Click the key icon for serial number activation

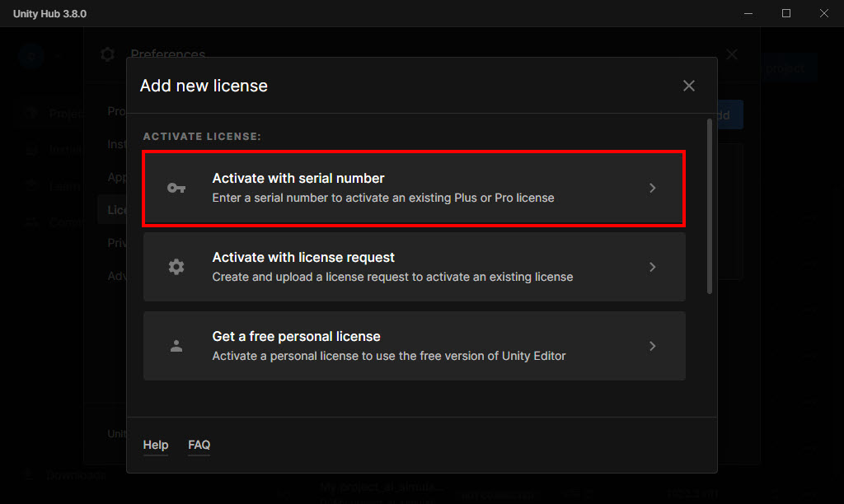tap(176, 188)
